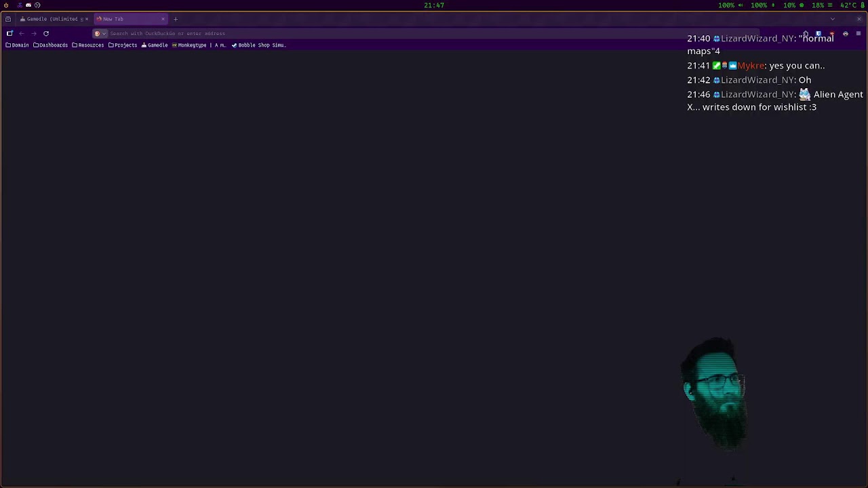
Task: Click the 42°C temperature indicator
Action: (x=852, y=5)
